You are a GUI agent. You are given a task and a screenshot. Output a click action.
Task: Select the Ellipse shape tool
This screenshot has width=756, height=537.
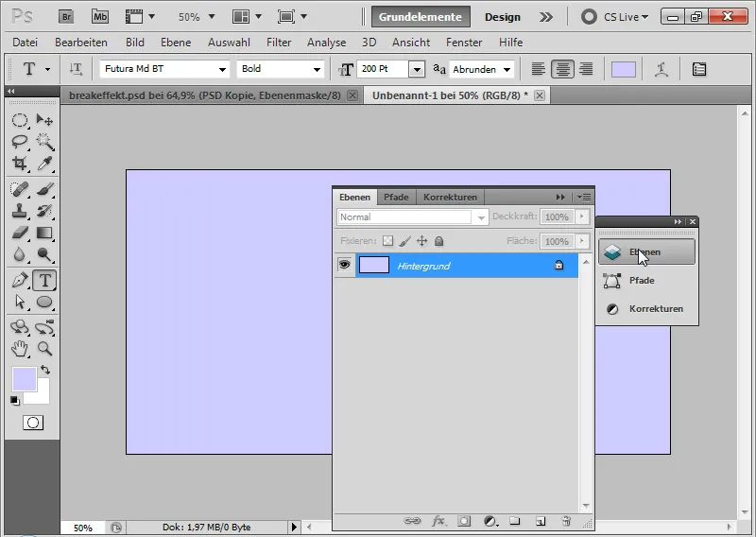44,302
